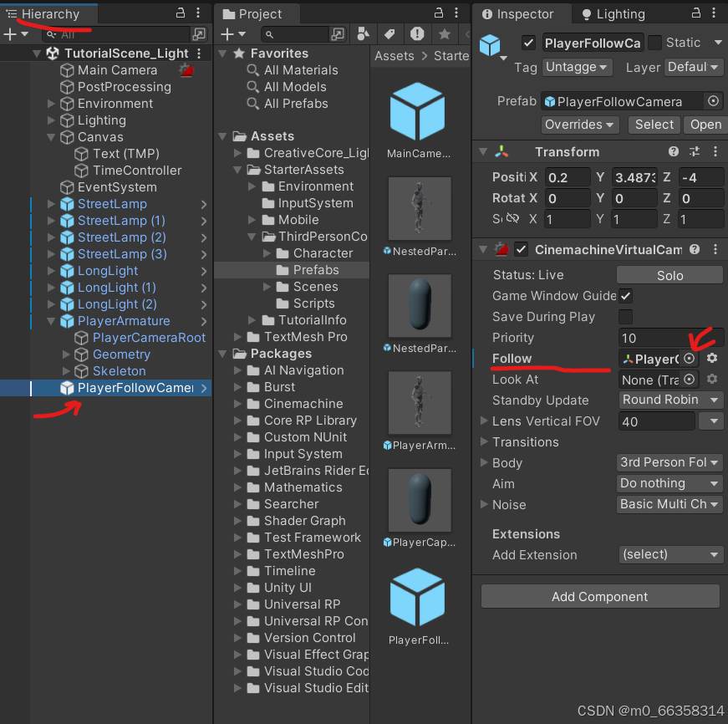Click the search by label icon in Project toolbar
This screenshot has width=728, height=724.
tap(391, 33)
